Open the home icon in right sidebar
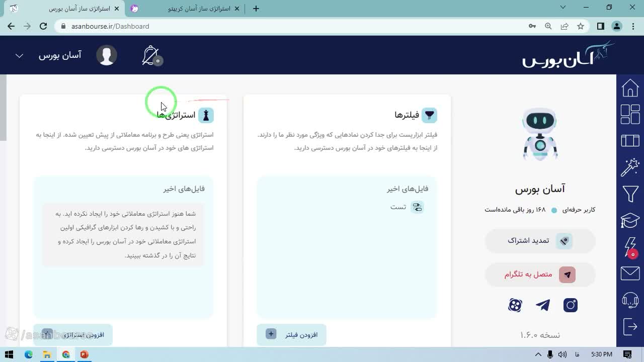Screen dimensions: 644x362 pos(630,88)
